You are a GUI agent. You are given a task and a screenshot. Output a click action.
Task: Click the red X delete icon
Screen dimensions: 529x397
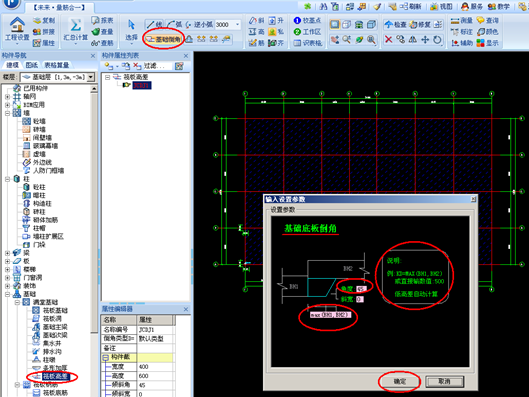[x=389, y=39]
